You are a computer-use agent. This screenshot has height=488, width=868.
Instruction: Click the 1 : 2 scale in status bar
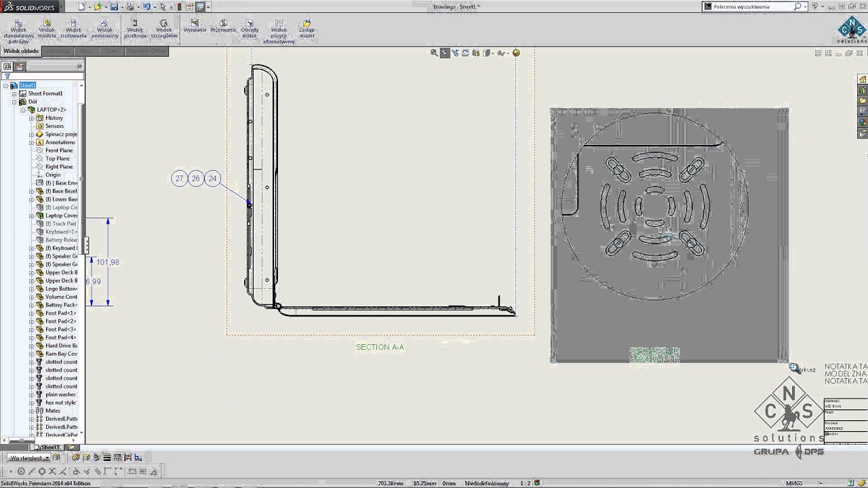(x=525, y=483)
